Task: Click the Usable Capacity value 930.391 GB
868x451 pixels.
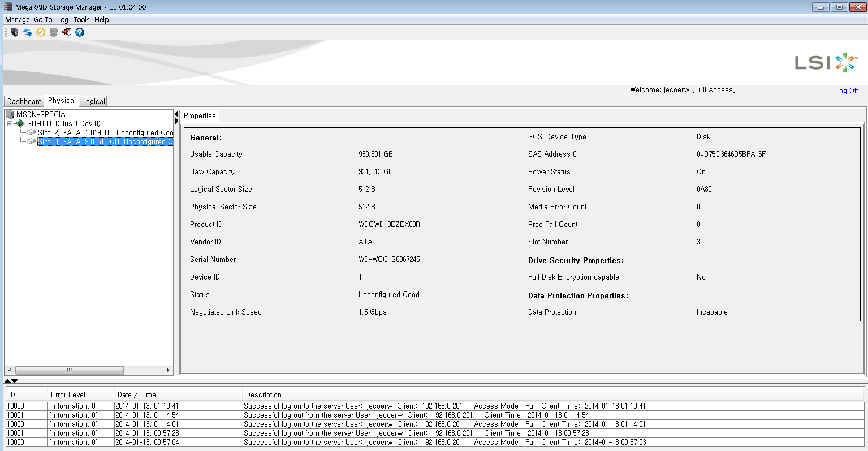Action: coord(375,154)
